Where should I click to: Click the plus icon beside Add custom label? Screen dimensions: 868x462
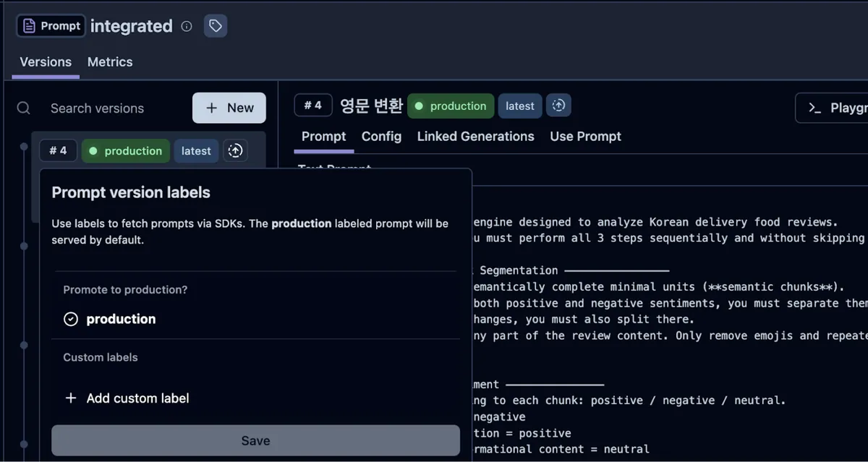click(x=71, y=398)
